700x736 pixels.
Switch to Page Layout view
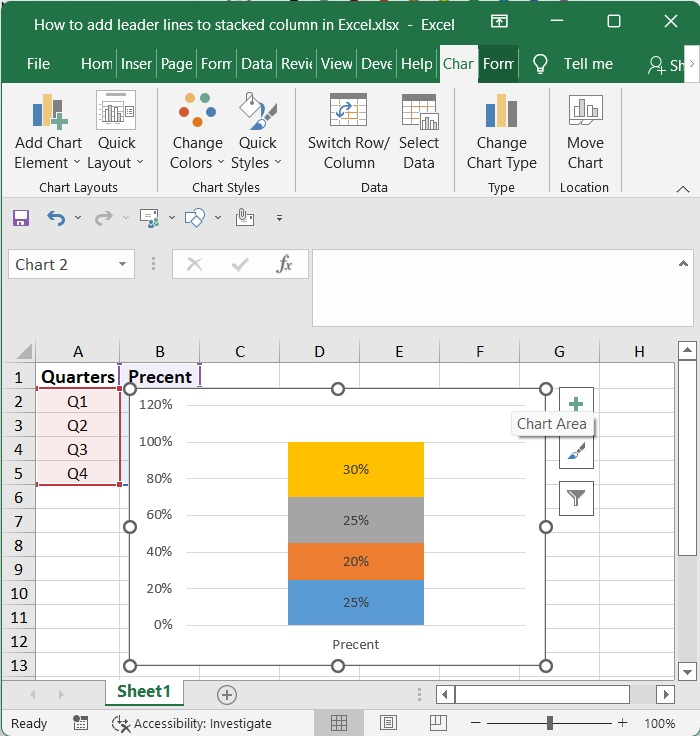tap(388, 723)
